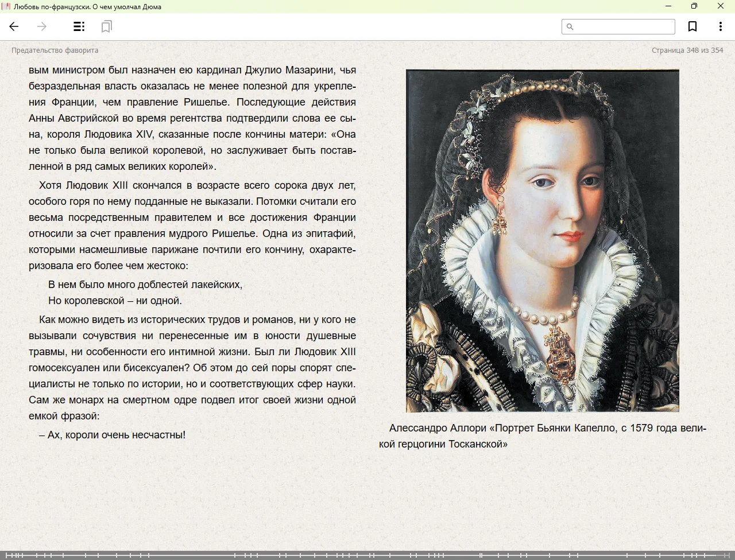Click the book app icon in title bar

(x=6, y=6)
